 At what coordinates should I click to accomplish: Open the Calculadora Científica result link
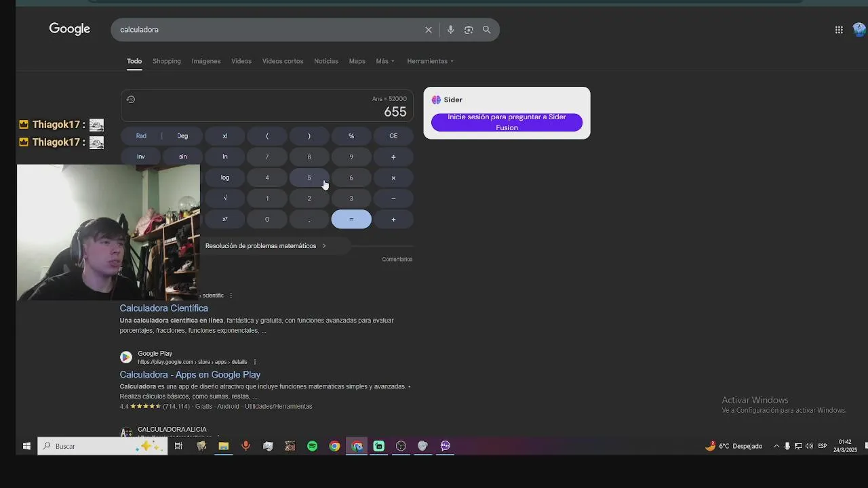(x=164, y=308)
